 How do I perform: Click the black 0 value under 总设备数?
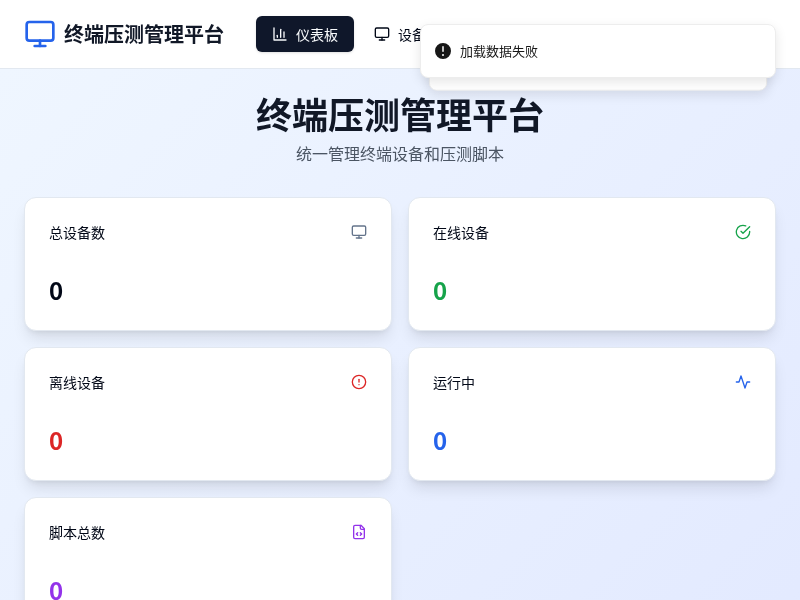(56, 291)
